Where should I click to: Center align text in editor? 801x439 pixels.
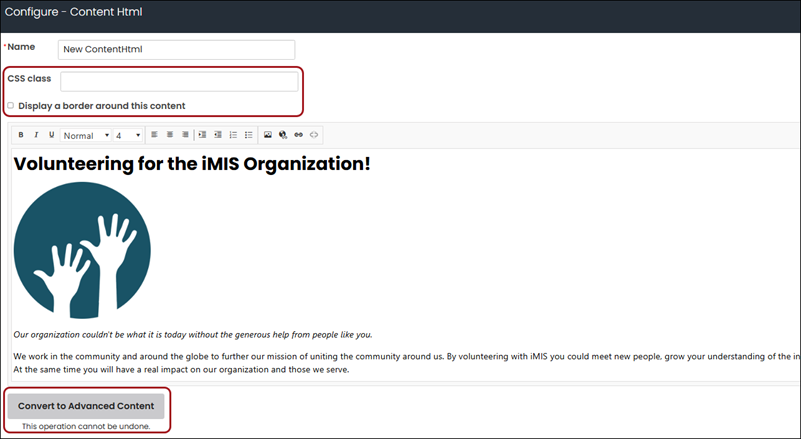point(170,135)
